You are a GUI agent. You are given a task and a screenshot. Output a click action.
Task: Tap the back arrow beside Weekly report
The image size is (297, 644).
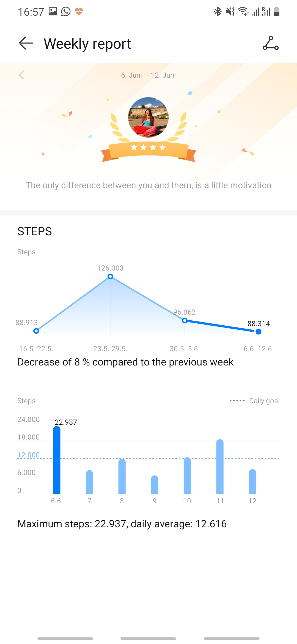pyautogui.click(x=26, y=43)
